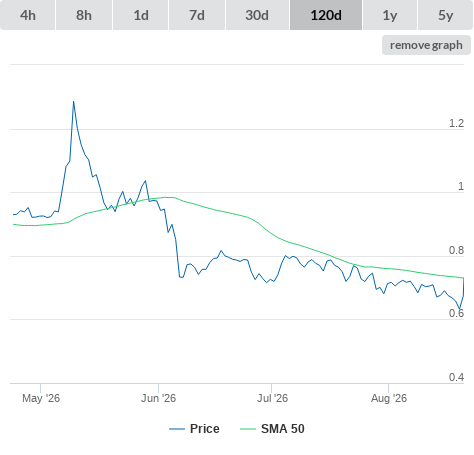Click the 0.8 y-axis value label
Image resolution: width=474 pixels, height=455 pixels.
[456, 250]
